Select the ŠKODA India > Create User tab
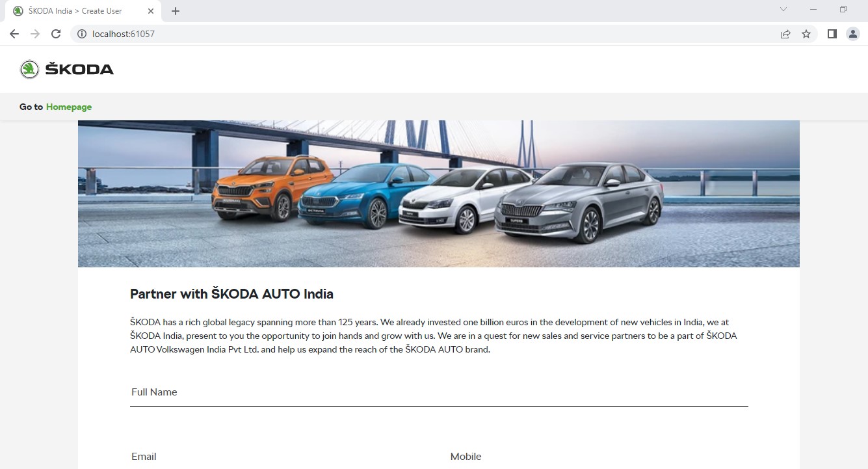This screenshot has width=868, height=469. [83, 11]
